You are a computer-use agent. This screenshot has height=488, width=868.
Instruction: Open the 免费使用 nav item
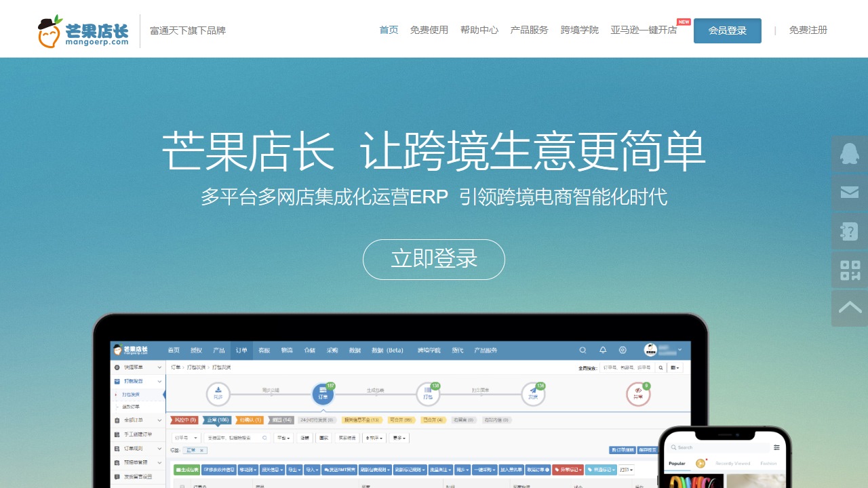[429, 30]
